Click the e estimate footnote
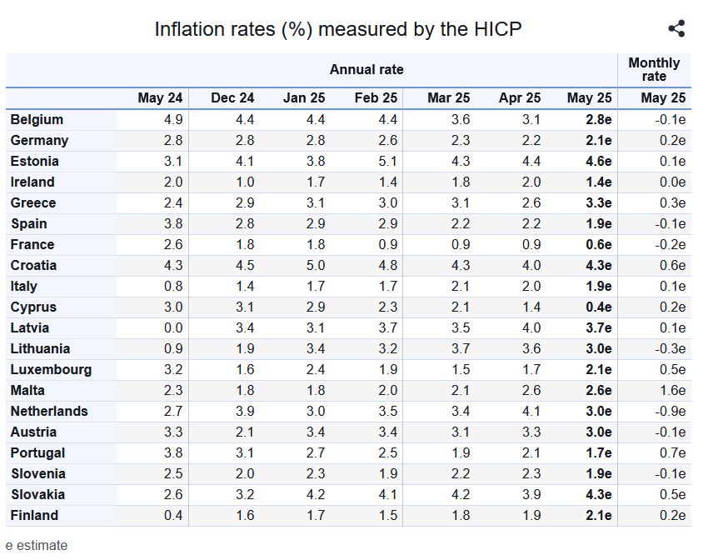This screenshot has width=728, height=560. click(x=37, y=545)
